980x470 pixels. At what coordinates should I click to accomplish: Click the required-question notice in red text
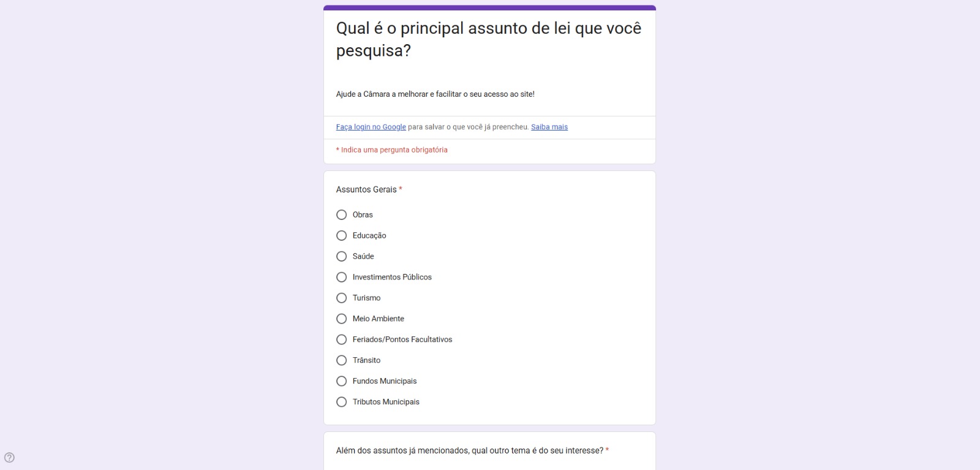coord(391,150)
